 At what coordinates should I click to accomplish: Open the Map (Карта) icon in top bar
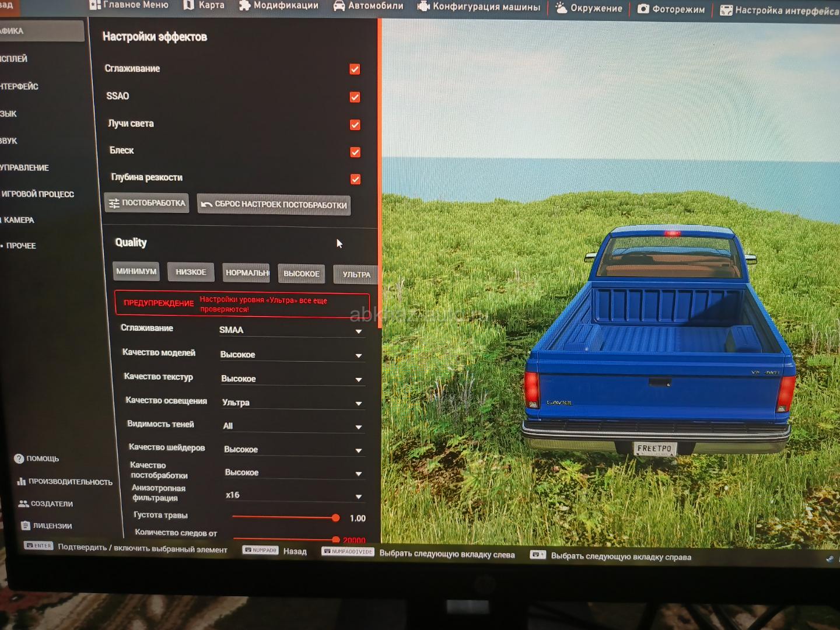click(x=189, y=5)
